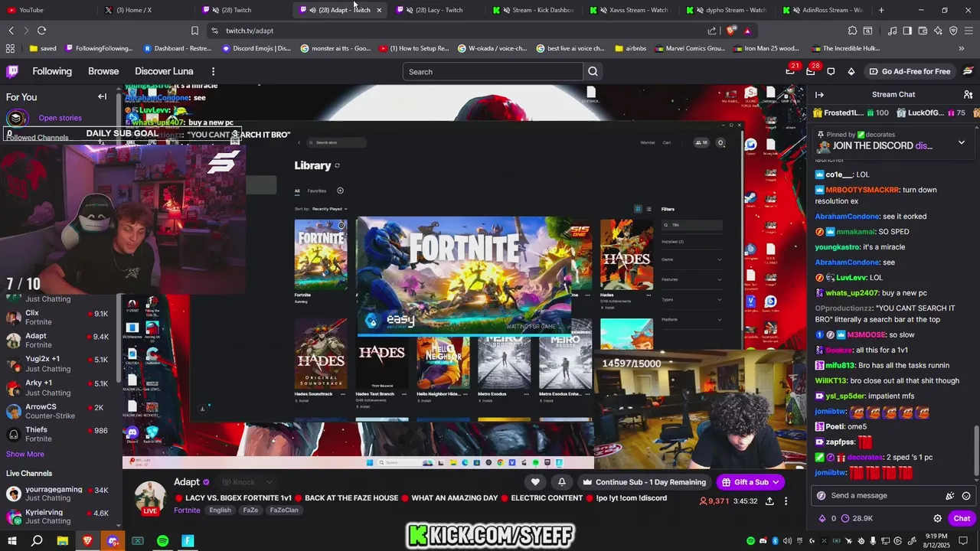
Task: Click Show More under followed channels
Action: 25,454
